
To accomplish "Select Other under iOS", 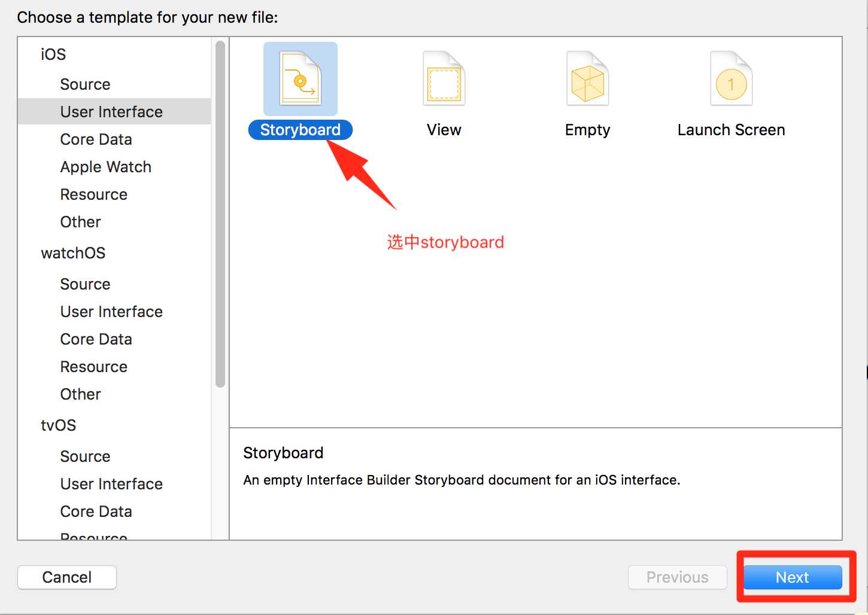I will pyautogui.click(x=80, y=222).
